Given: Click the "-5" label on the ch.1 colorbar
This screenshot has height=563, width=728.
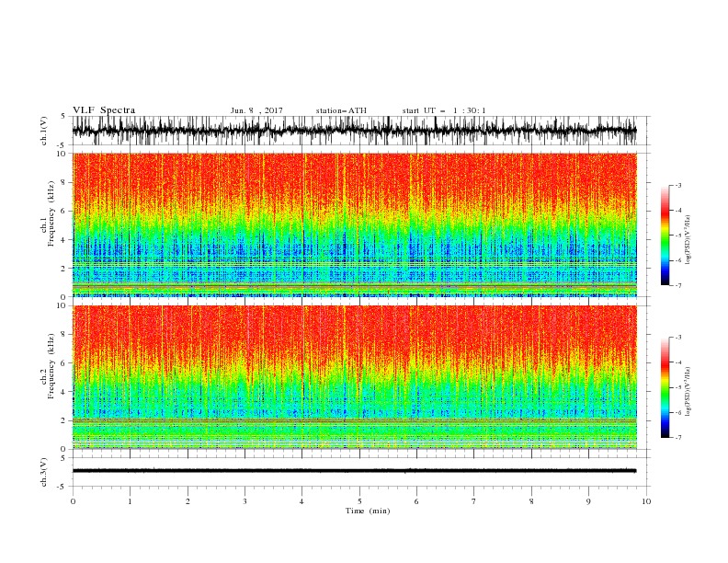Looking at the screenshot, I should coord(677,236).
